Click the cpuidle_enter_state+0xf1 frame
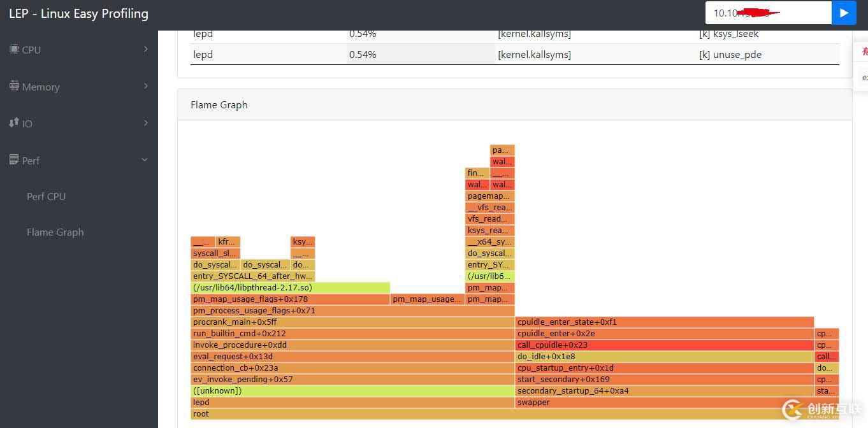Screen dimensions: 868x428 [x=664, y=322]
